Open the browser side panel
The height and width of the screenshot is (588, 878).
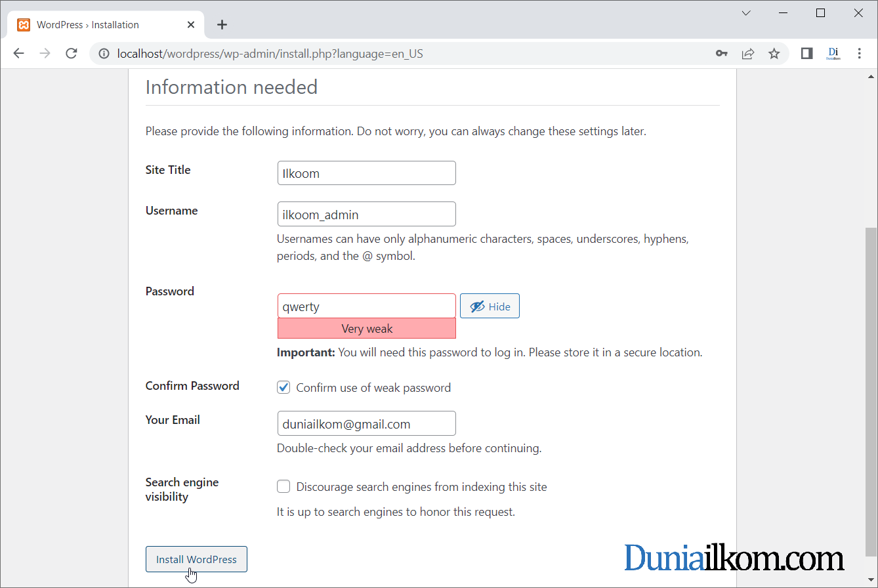click(807, 54)
